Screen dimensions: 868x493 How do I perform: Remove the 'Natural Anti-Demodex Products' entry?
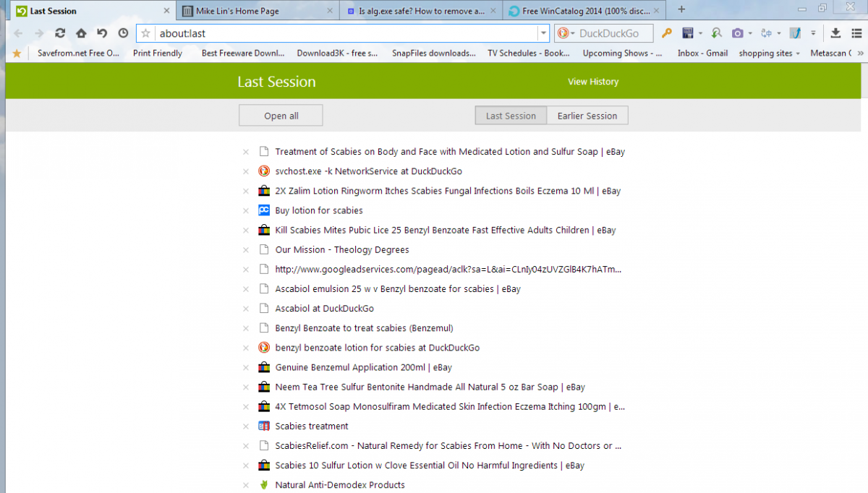click(246, 485)
